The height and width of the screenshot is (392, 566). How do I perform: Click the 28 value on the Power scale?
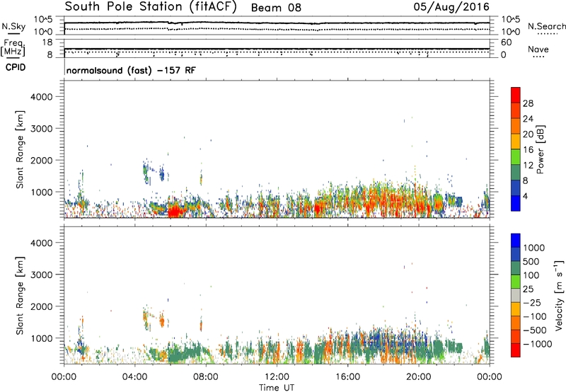coord(528,103)
